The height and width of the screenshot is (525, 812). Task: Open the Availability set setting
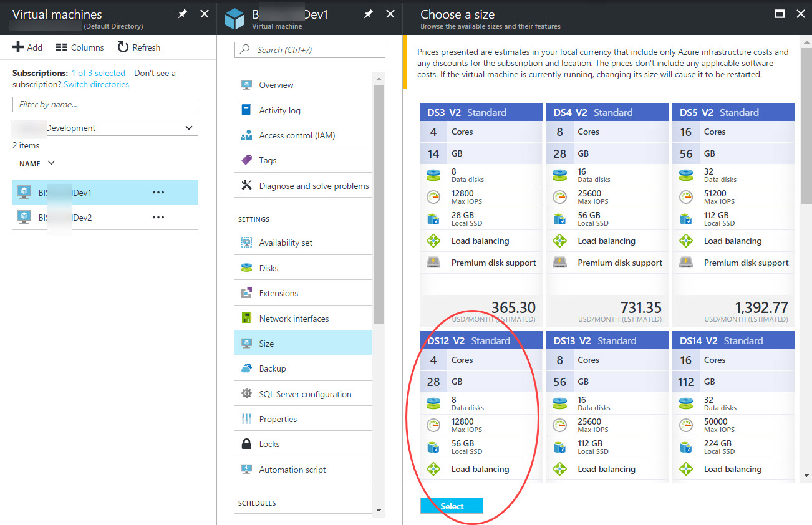[303, 243]
